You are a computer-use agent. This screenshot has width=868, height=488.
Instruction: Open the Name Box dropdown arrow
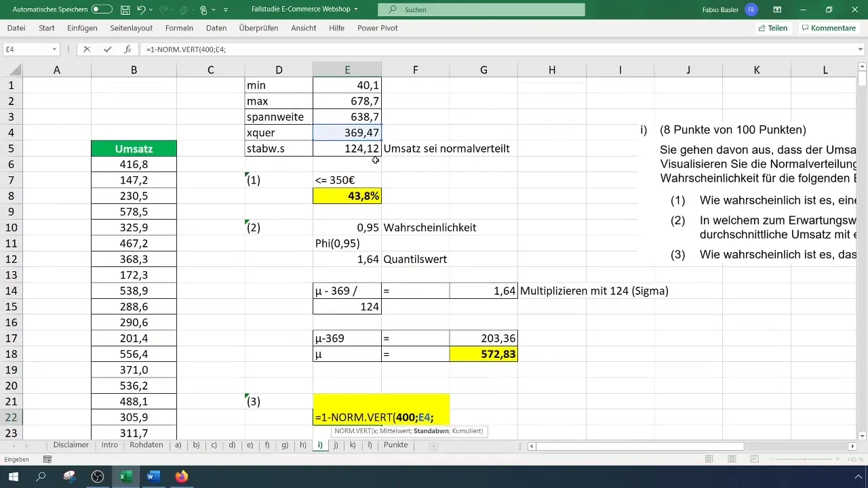click(54, 49)
